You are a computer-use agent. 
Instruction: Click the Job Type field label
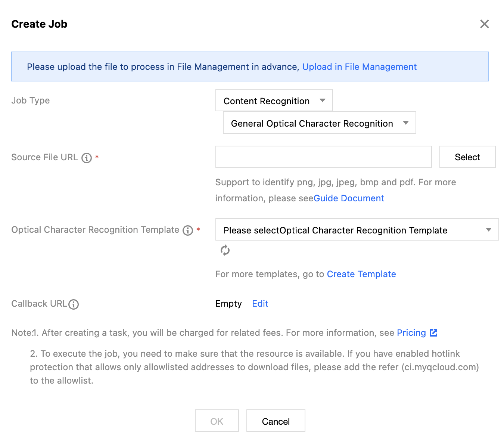click(x=31, y=100)
